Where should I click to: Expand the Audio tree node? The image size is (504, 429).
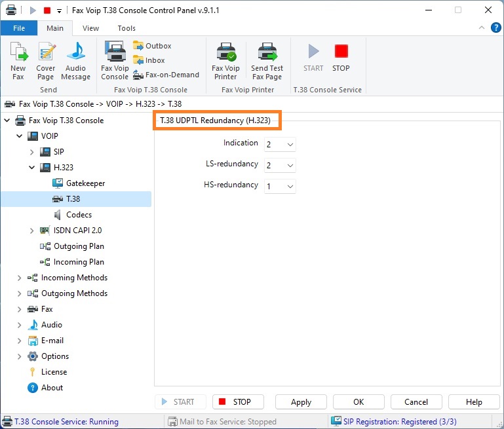(20, 325)
